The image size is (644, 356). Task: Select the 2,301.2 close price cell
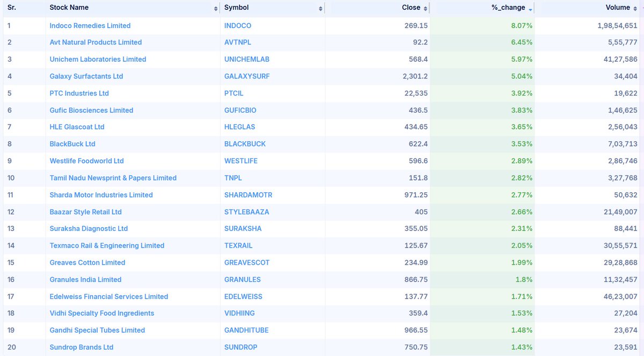tap(415, 76)
